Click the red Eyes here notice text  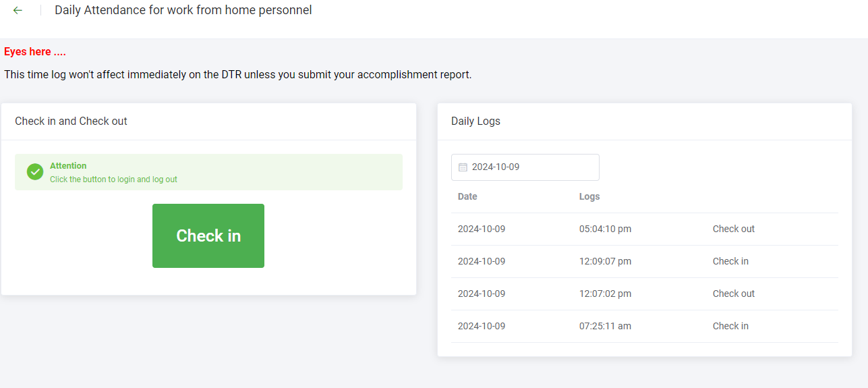(x=35, y=52)
